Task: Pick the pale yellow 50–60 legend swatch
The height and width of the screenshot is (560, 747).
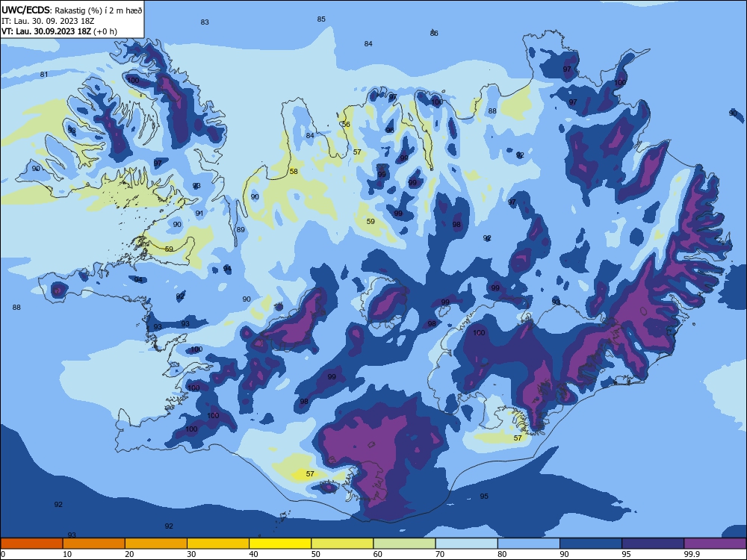Action: pos(342,544)
